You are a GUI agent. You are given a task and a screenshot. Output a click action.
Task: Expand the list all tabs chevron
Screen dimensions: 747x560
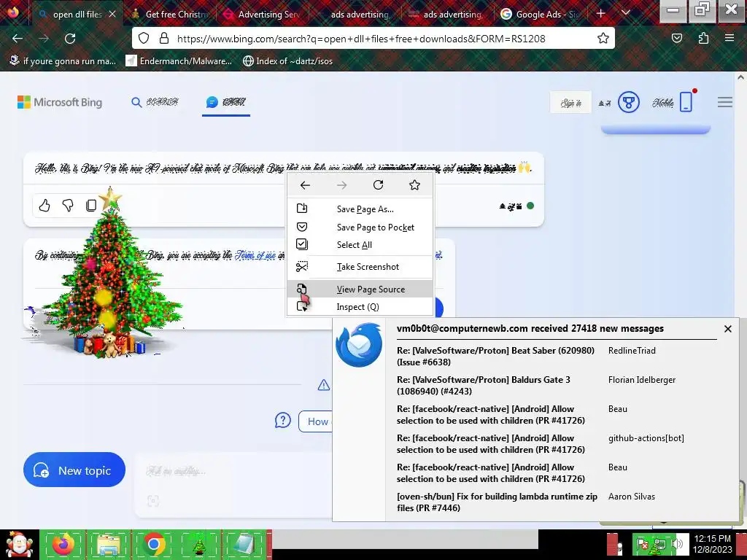[626, 13]
